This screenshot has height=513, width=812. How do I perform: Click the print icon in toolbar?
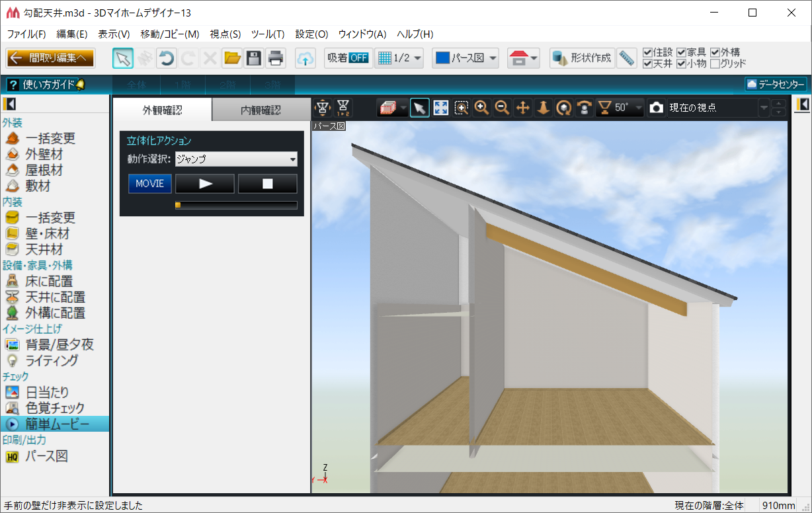276,58
